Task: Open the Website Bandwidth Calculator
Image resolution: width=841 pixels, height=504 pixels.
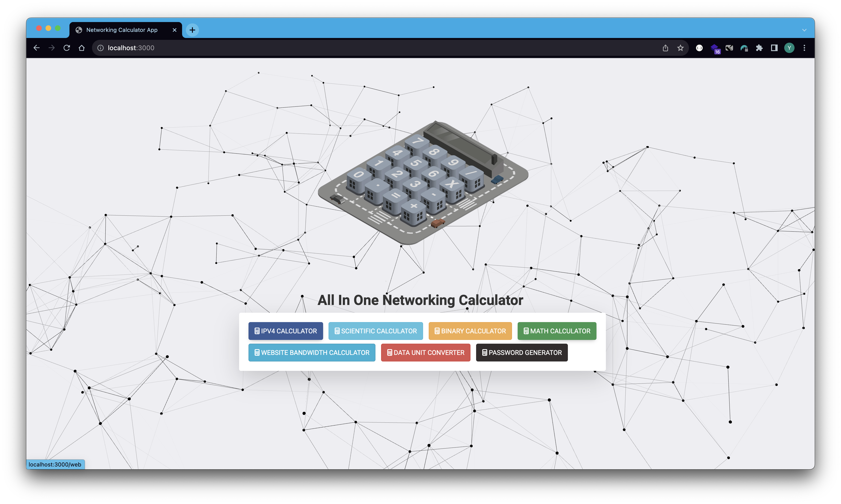Action: pyautogui.click(x=312, y=353)
